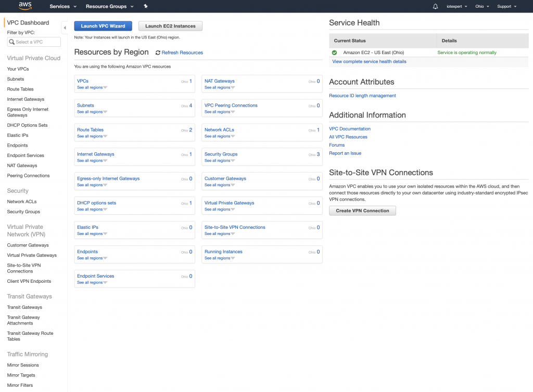533x392 pixels.
Task: Open Egress Only Internet Gateways in sidebar
Action: click(28, 112)
